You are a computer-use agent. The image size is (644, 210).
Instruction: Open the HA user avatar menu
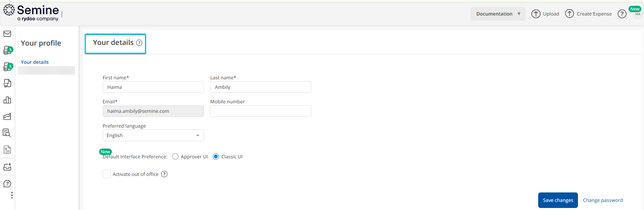(x=638, y=14)
